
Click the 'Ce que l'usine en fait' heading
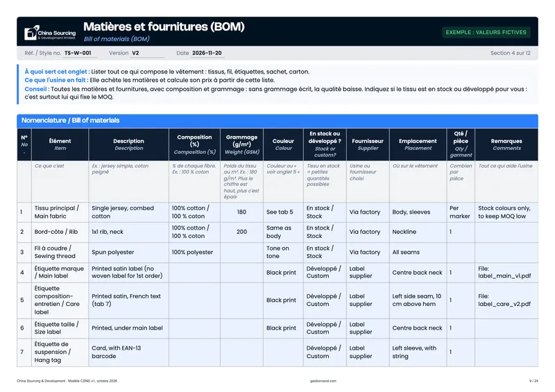55,80
